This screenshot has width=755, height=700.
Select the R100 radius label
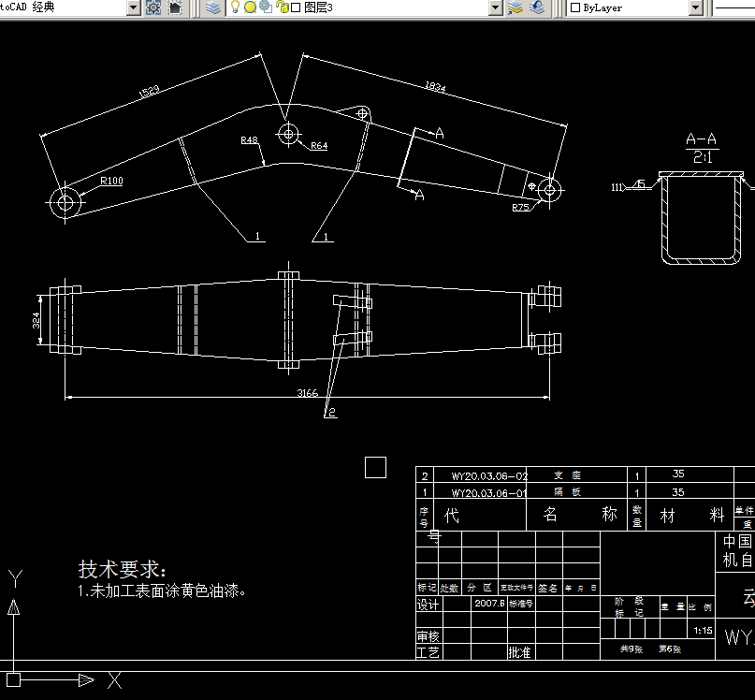click(111, 181)
